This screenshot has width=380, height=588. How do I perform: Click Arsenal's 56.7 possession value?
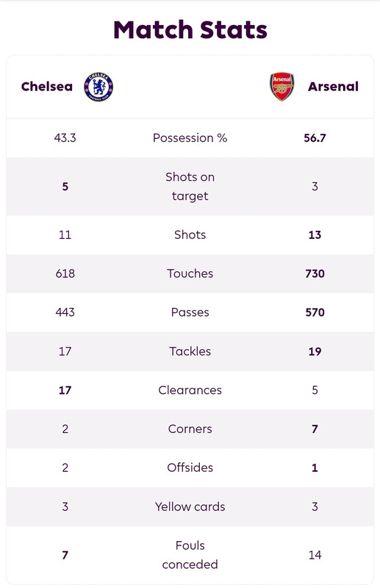coord(315,138)
